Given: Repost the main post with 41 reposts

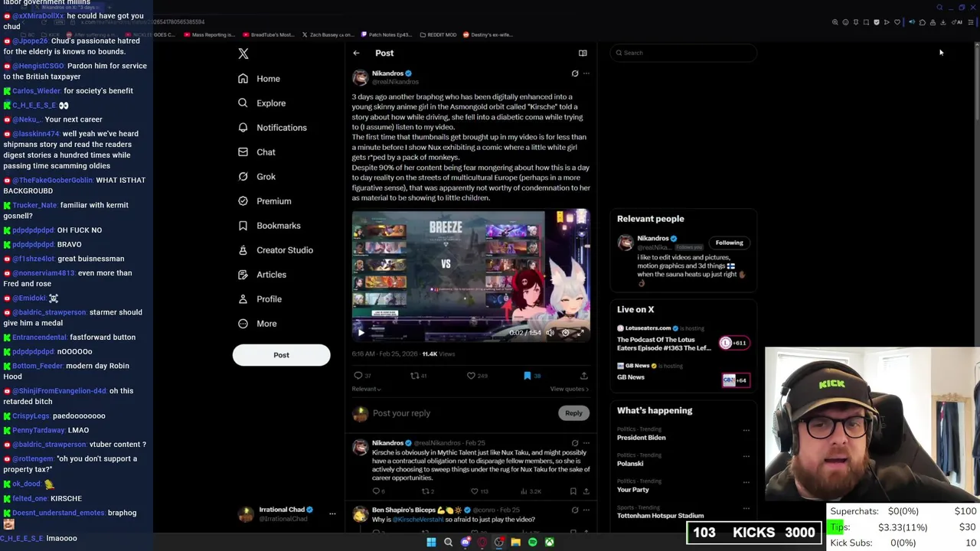Looking at the screenshot, I should 419,376.
